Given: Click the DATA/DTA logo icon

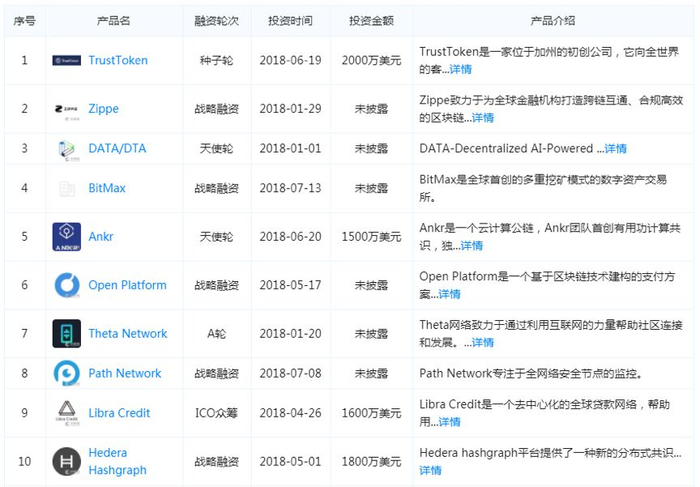Looking at the screenshot, I should coord(67,150).
